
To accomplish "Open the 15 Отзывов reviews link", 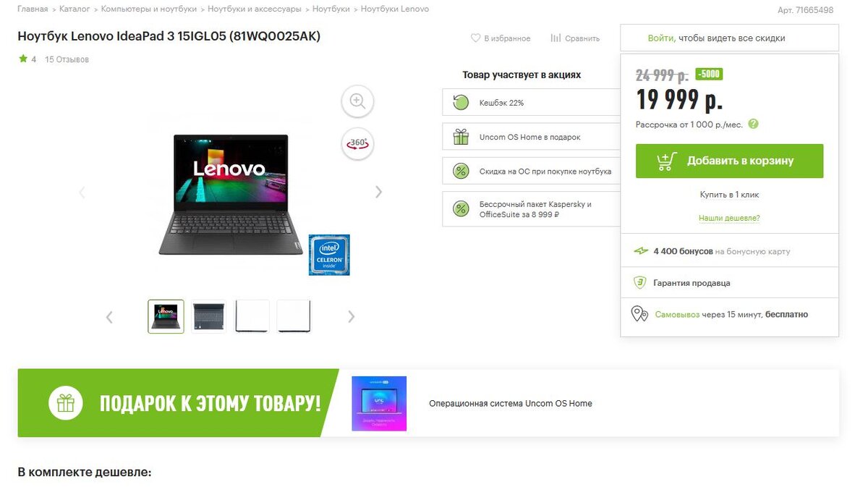I will (67, 59).
